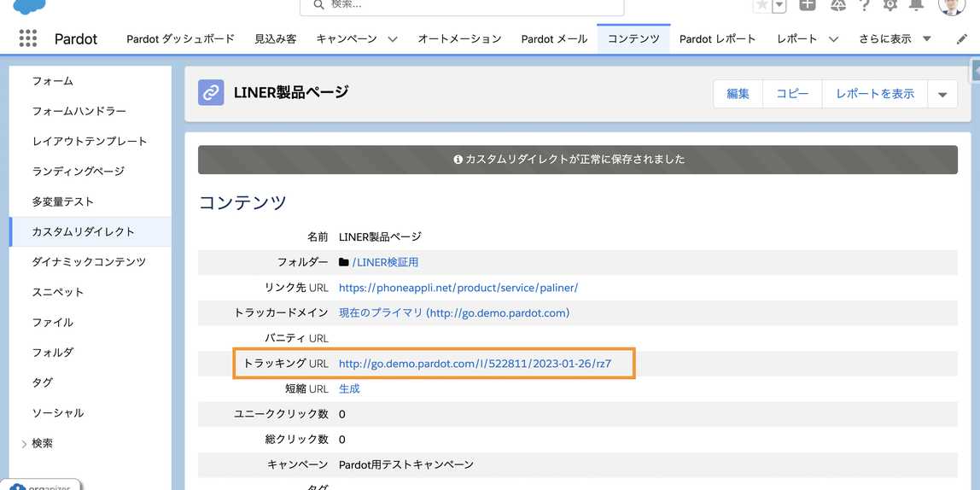The width and height of the screenshot is (980, 490).
Task: Open the Pardot レポート tab
Action: [717, 38]
